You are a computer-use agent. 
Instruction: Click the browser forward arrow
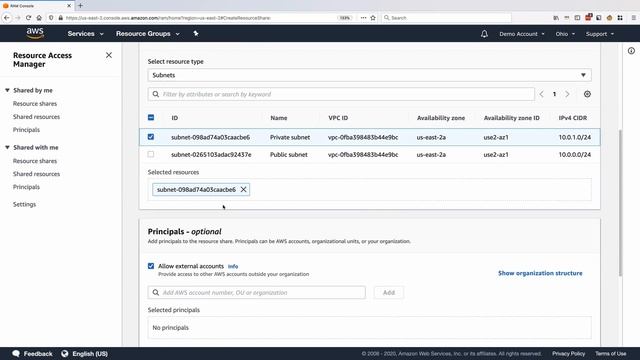pos(17,18)
